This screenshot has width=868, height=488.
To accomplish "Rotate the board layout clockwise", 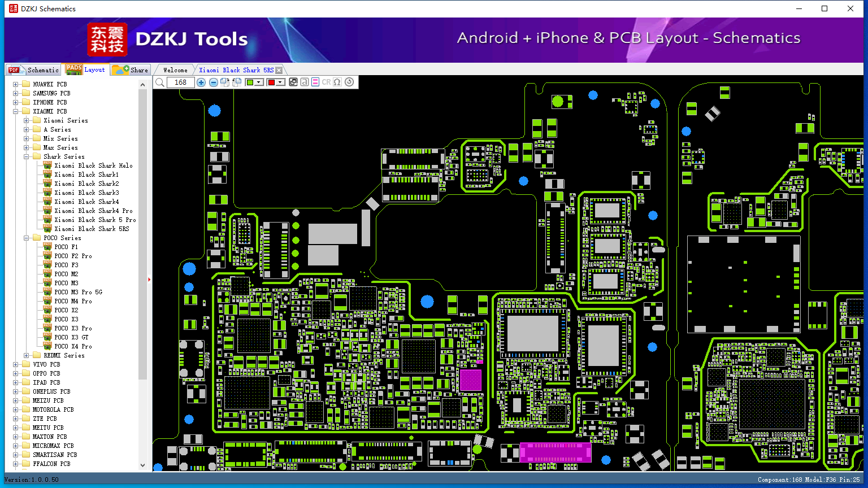I will (x=225, y=82).
